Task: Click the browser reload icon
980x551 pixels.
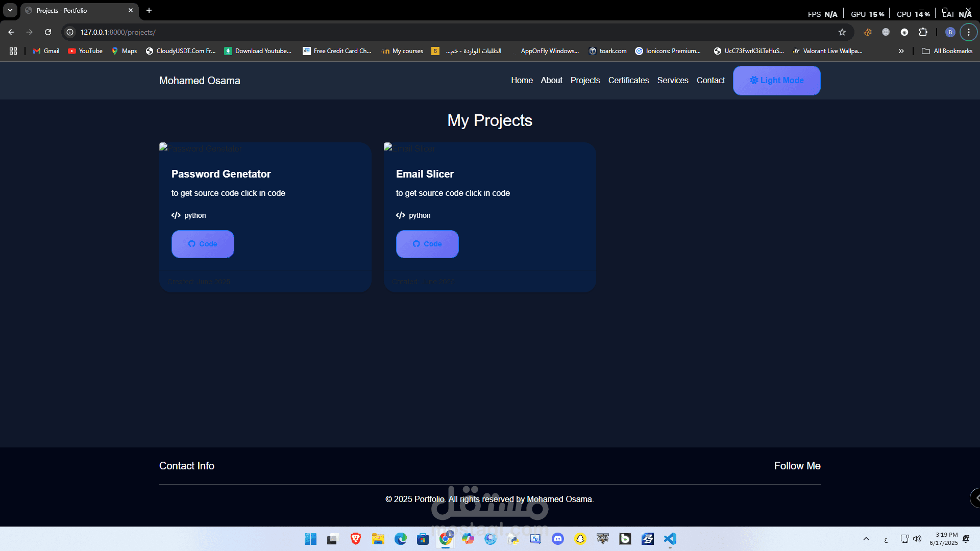Action: [x=48, y=32]
